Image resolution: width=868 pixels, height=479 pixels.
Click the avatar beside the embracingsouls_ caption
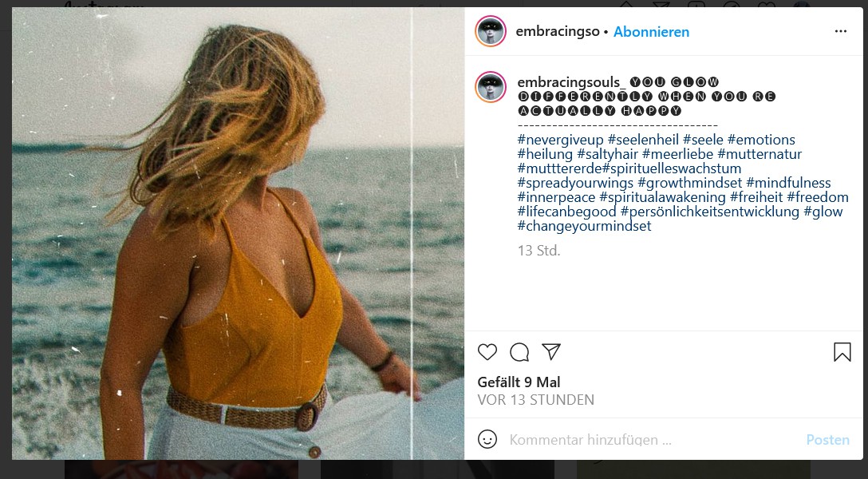pyautogui.click(x=491, y=87)
